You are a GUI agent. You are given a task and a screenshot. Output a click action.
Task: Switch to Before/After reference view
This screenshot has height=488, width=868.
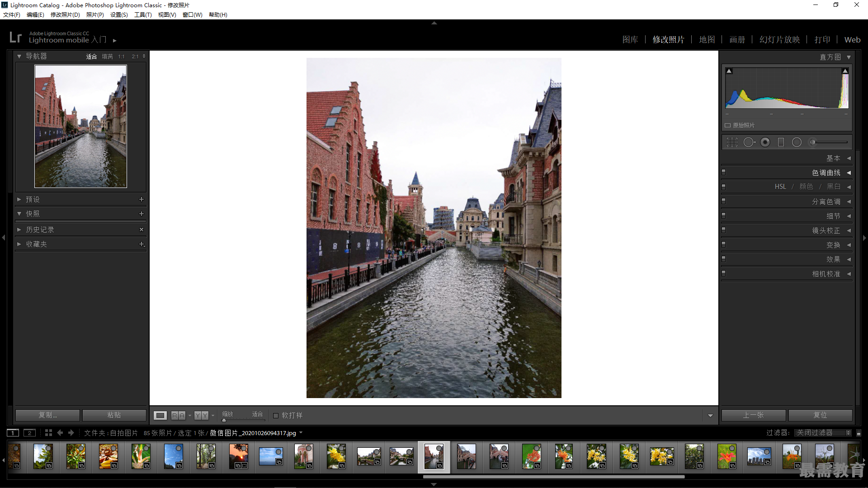(x=178, y=415)
